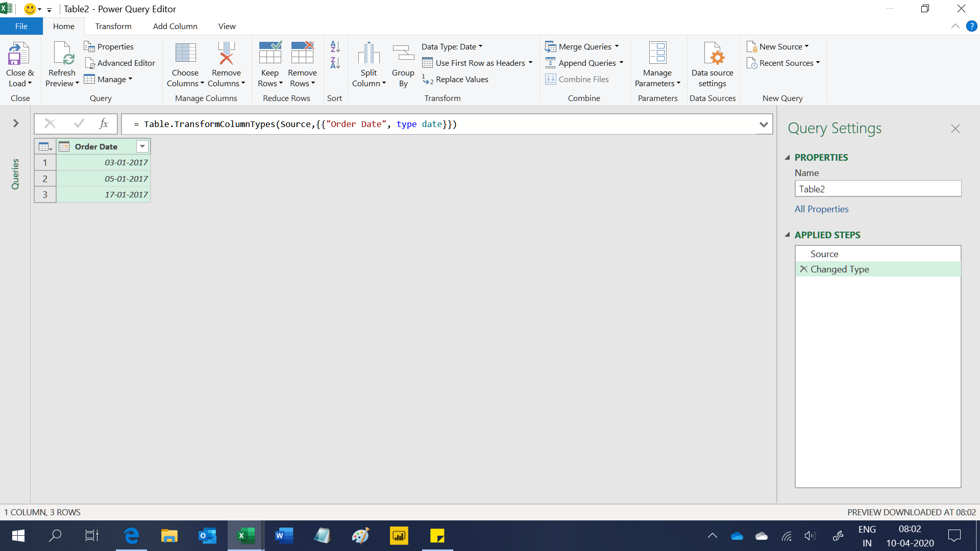Click the table icon in the grid corner

tap(45, 146)
